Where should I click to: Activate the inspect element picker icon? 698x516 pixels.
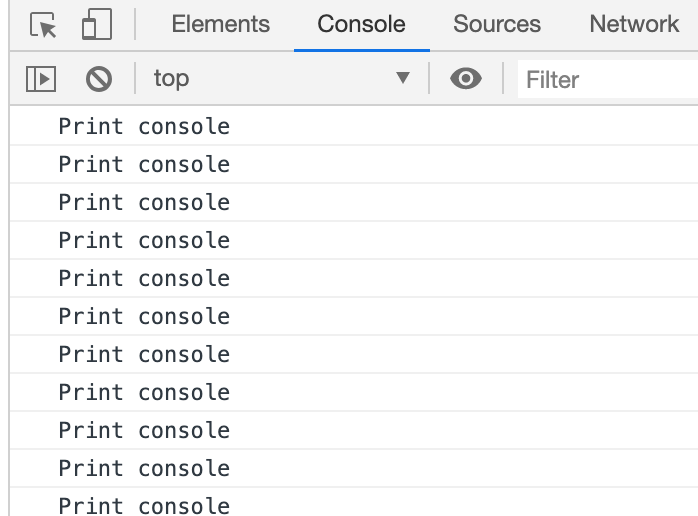click(43, 24)
